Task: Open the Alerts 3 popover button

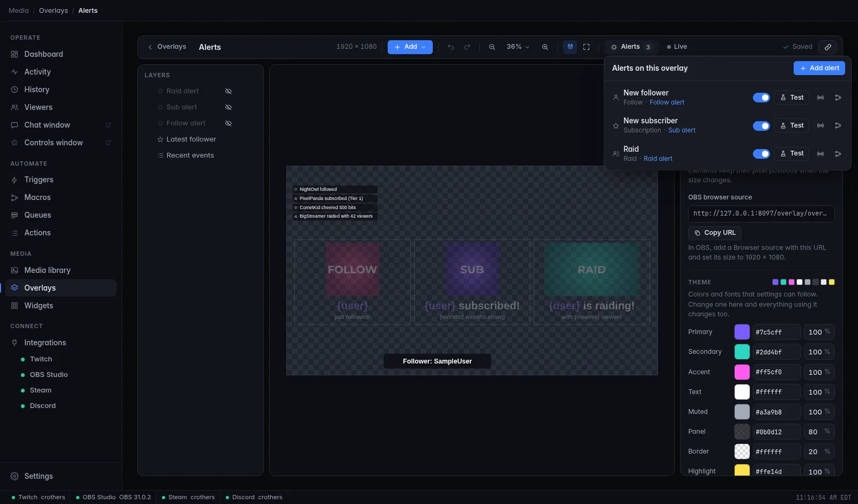Action: (x=631, y=47)
